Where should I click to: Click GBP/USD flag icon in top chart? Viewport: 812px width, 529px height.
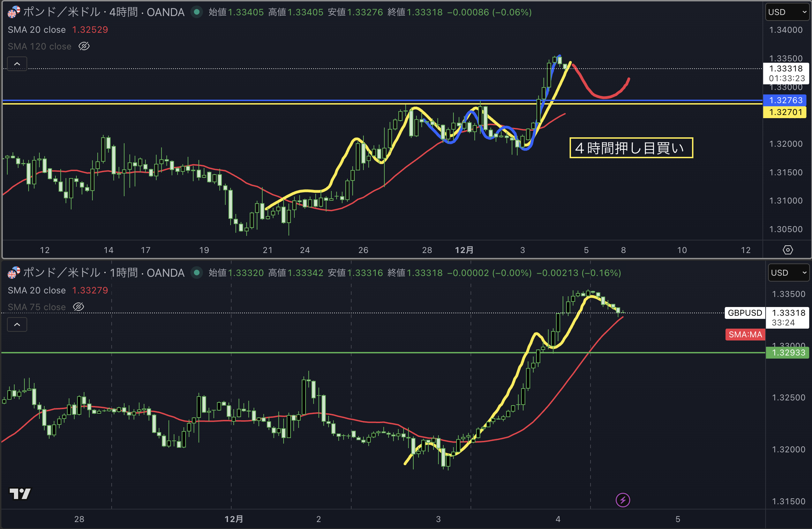click(14, 12)
